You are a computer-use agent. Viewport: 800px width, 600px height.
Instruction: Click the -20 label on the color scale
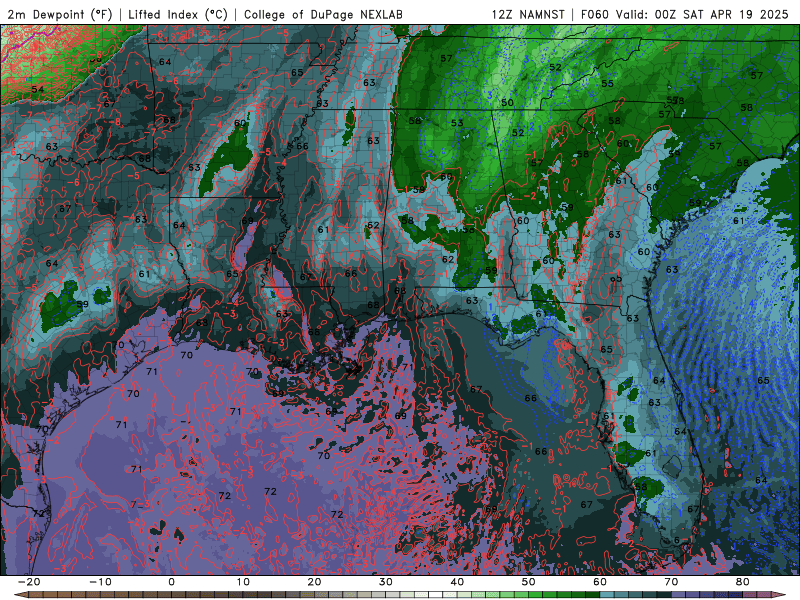coord(29,582)
